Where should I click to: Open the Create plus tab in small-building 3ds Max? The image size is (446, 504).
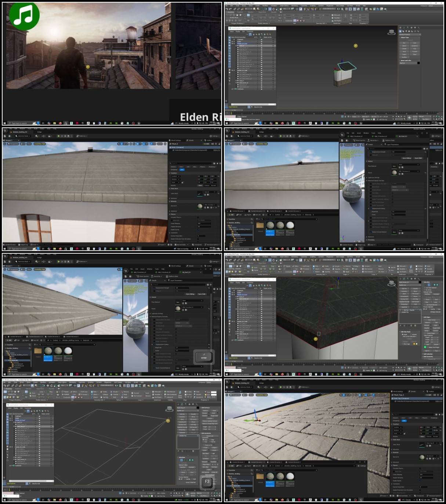[400, 28]
